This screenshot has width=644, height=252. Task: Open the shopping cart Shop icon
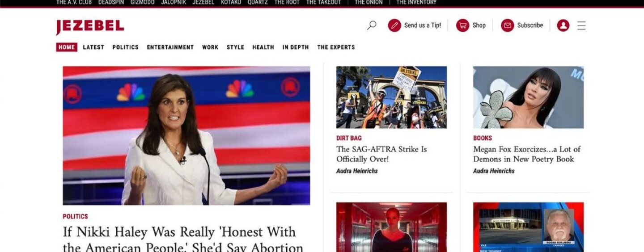(x=462, y=25)
